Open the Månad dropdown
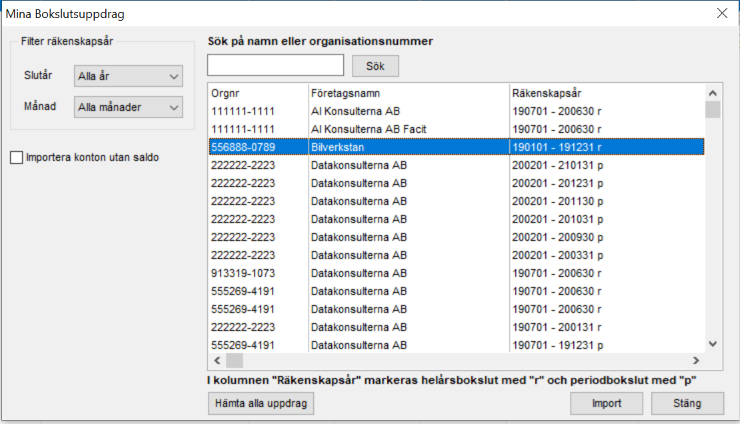Screen dimensions: 740x424 point(128,107)
